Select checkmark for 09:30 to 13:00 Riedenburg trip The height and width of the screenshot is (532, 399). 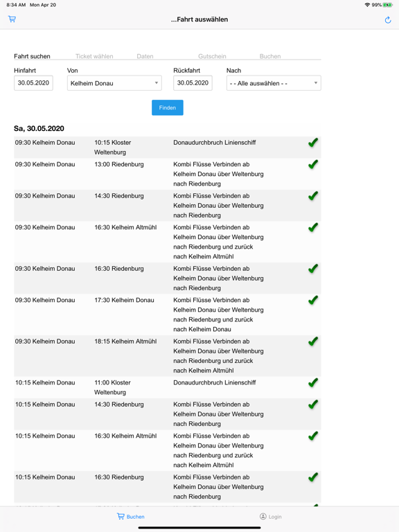point(313,165)
